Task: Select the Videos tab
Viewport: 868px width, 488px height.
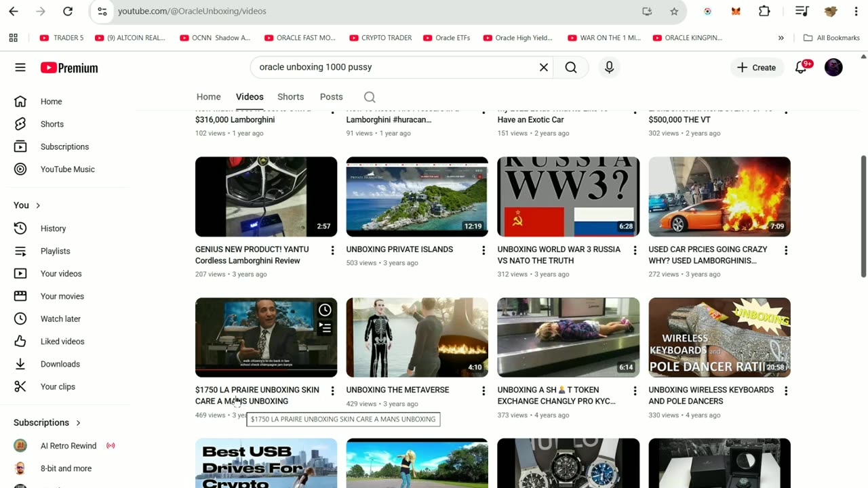Action: [250, 97]
